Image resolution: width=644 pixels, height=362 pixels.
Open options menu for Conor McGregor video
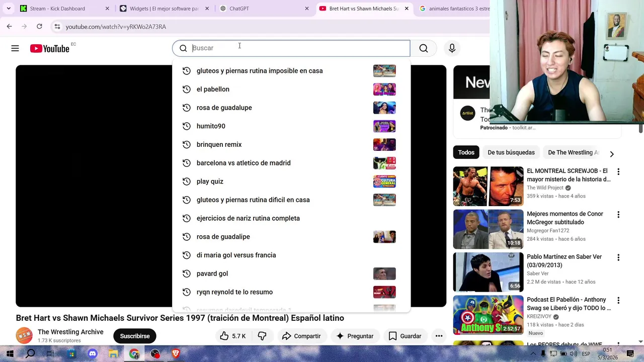[x=618, y=215]
